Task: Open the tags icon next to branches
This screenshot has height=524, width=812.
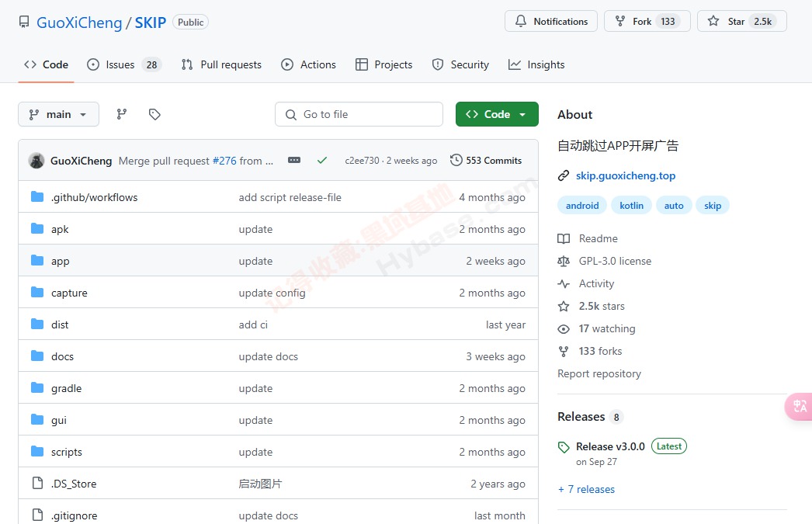Action: click(154, 114)
